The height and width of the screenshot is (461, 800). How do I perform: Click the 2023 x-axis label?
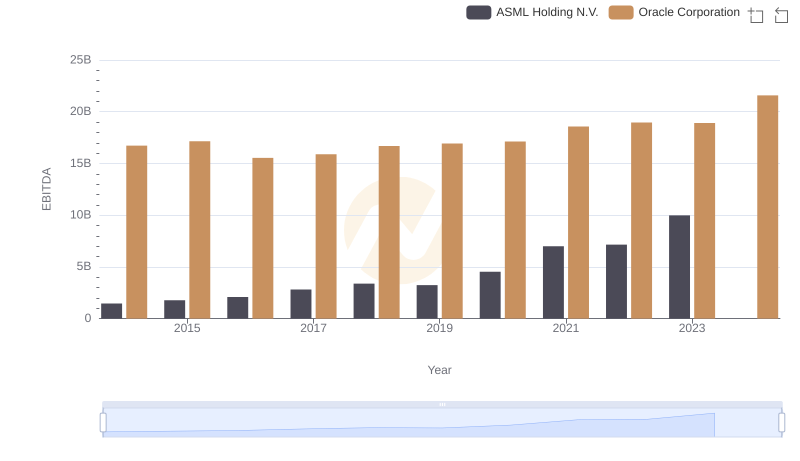coord(692,328)
